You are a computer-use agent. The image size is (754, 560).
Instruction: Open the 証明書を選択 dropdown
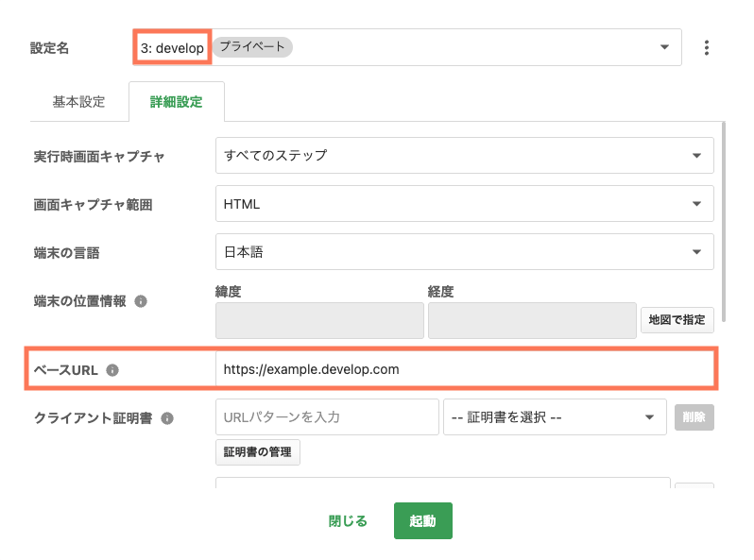555,417
